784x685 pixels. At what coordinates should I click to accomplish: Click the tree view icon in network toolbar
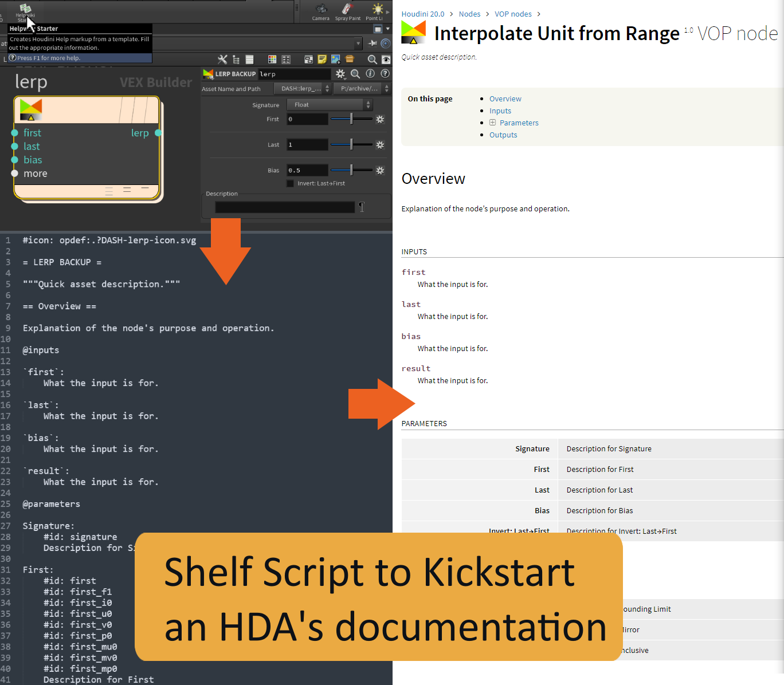coord(236,59)
